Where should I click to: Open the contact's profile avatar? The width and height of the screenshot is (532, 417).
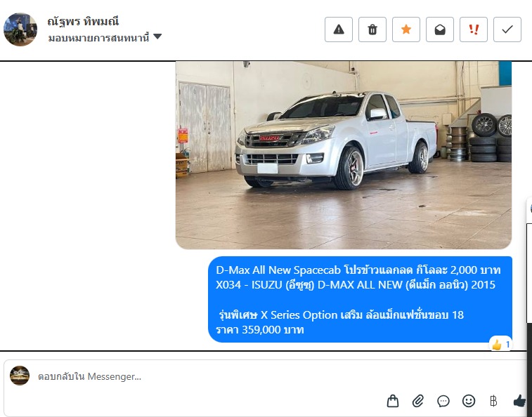20,29
